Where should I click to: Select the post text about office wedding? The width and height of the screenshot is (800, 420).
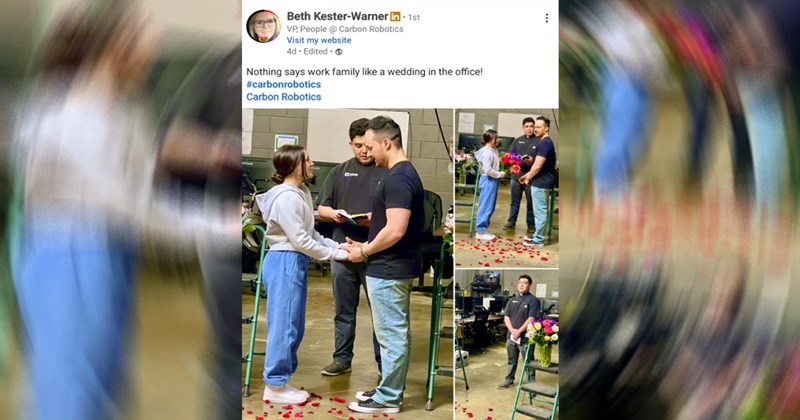click(364, 72)
